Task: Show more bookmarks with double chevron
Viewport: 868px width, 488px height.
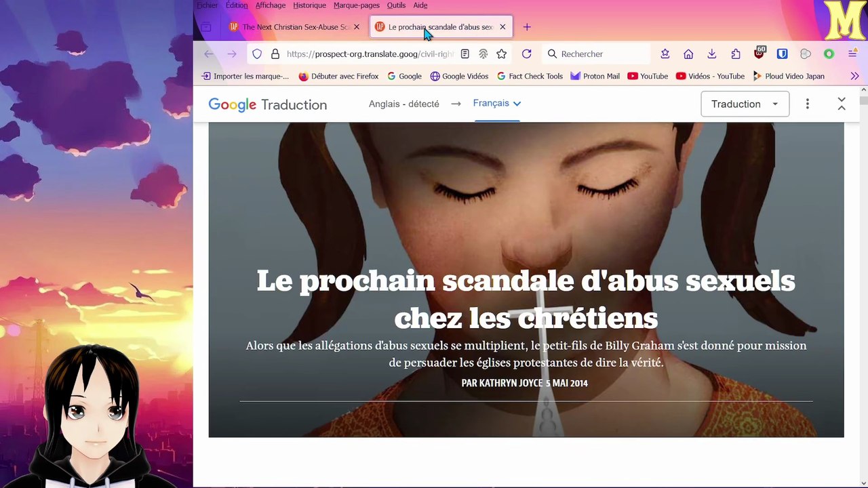Action: [854, 76]
